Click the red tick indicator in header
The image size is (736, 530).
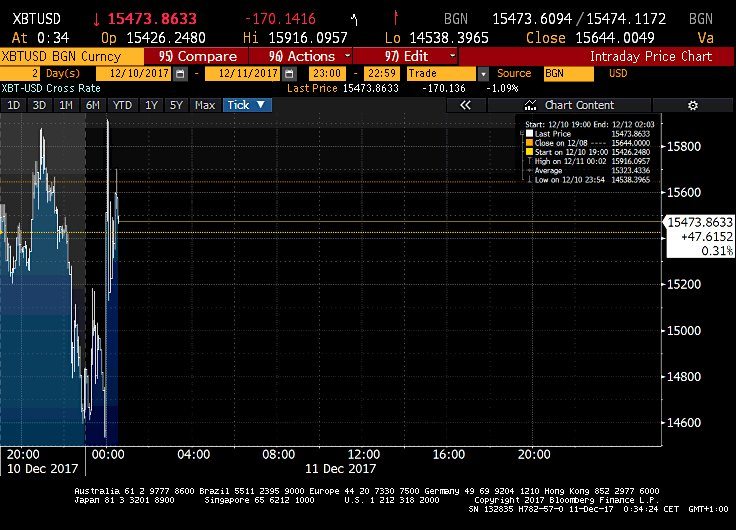[395, 18]
